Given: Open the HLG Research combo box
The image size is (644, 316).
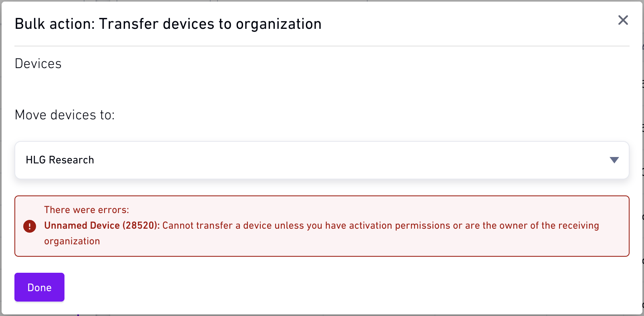Looking at the screenshot, I should (x=322, y=160).
